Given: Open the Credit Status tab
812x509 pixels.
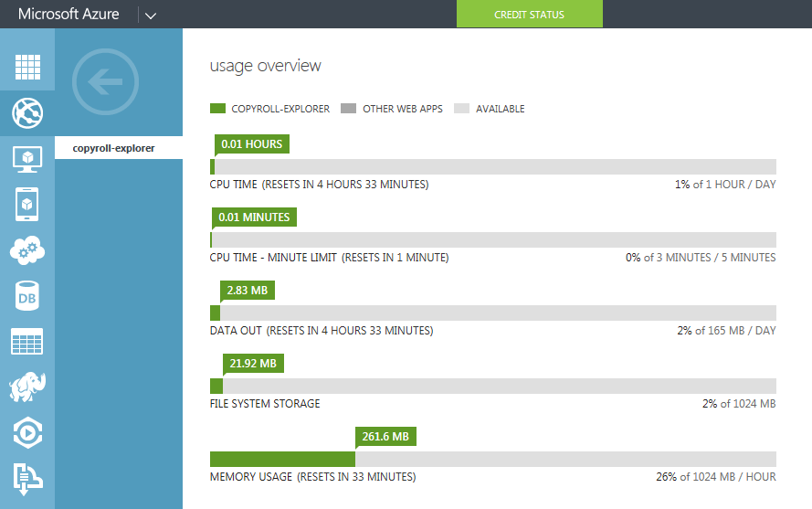Looking at the screenshot, I should [x=529, y=14].
